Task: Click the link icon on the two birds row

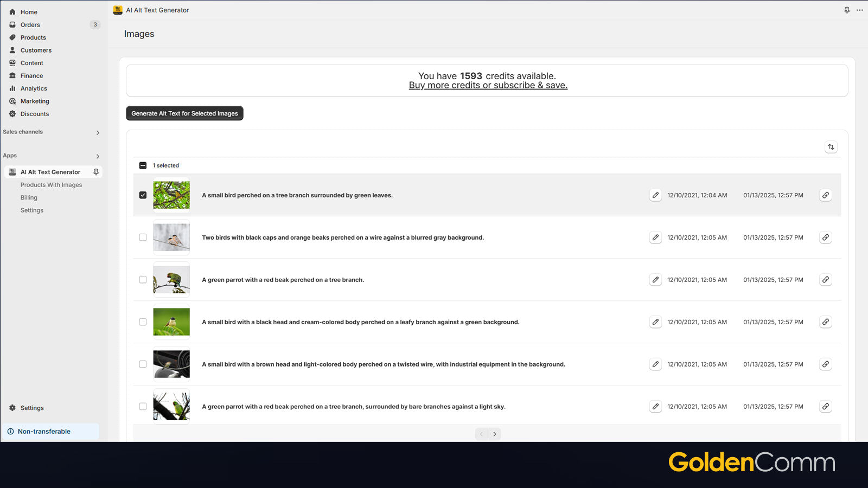Action: tap(825, 237)
